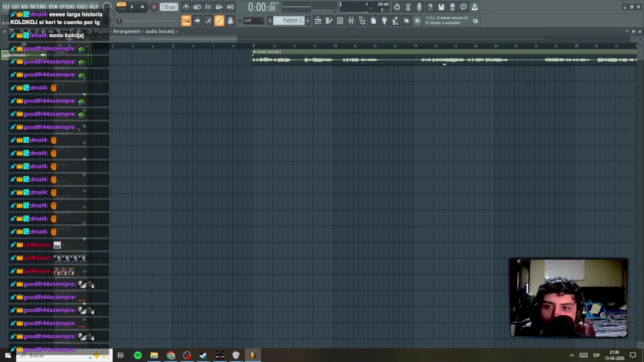Click the note/clip grouping stamp icon
The image size is (644, 362).
(x=230, y=21)
